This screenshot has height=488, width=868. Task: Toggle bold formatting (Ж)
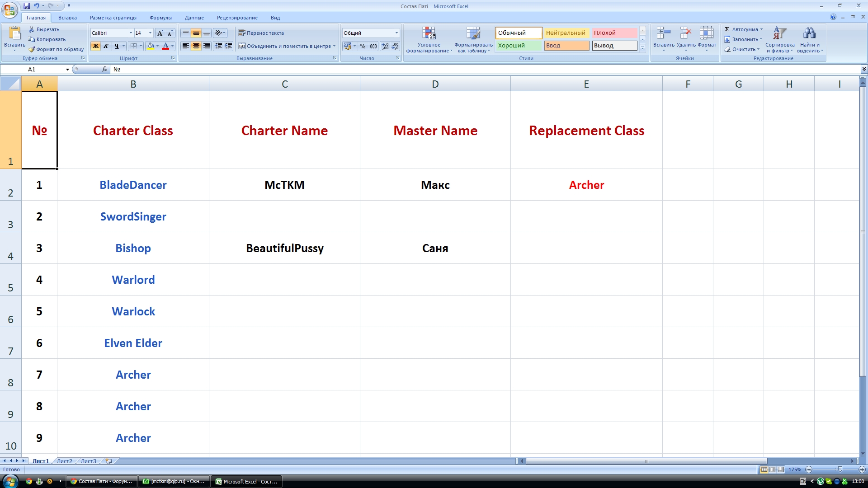95,46
